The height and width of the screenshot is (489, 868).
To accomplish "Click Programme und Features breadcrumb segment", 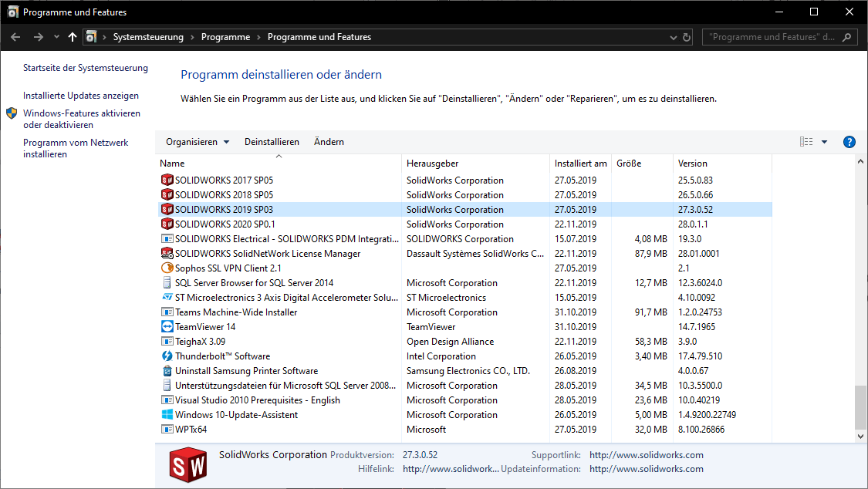I will coord(319,37).
